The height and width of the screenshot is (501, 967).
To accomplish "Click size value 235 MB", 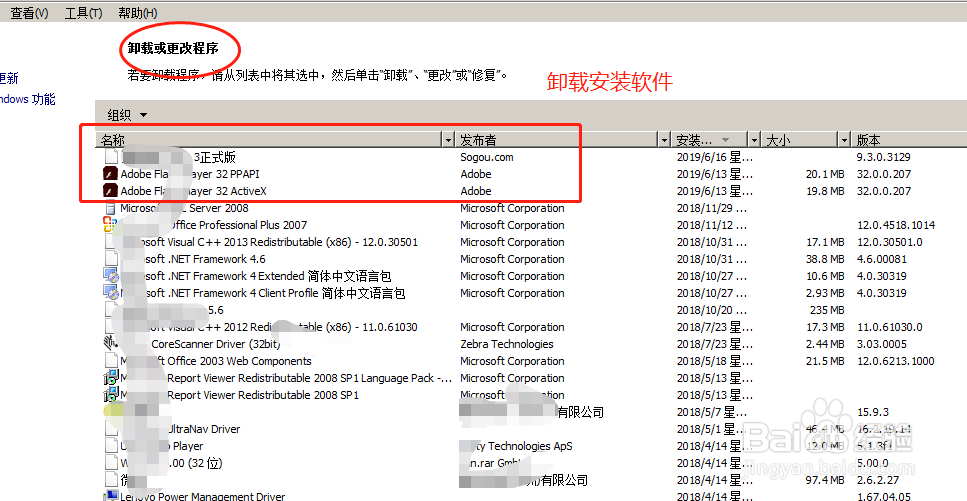I will click(x=827, y=310).
